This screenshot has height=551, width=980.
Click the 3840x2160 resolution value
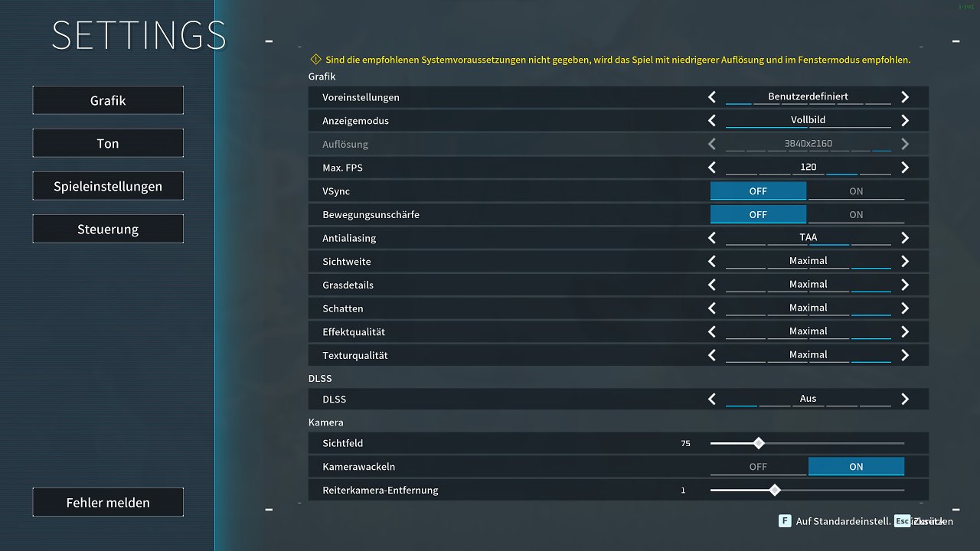pyautogui.click(x=808, y=143)
